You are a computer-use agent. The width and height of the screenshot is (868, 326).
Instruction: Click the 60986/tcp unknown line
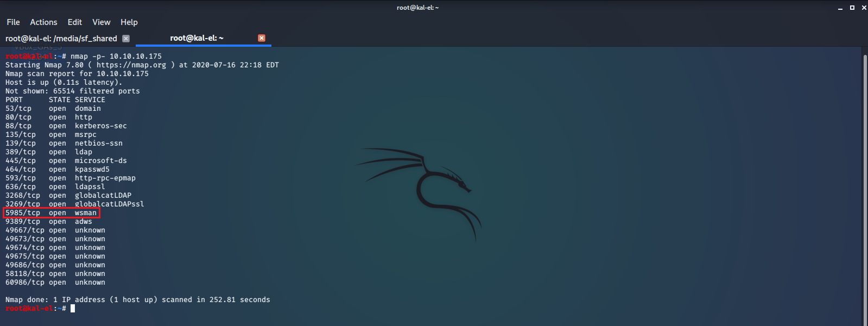tap(55, 283)
